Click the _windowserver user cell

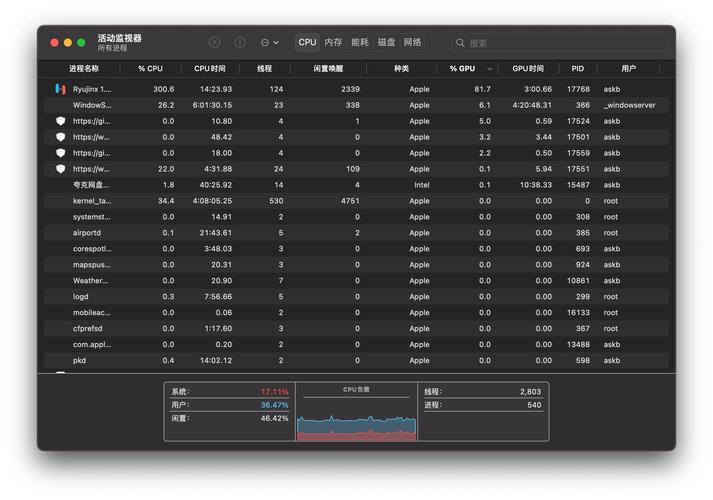[x=629, y=105]
